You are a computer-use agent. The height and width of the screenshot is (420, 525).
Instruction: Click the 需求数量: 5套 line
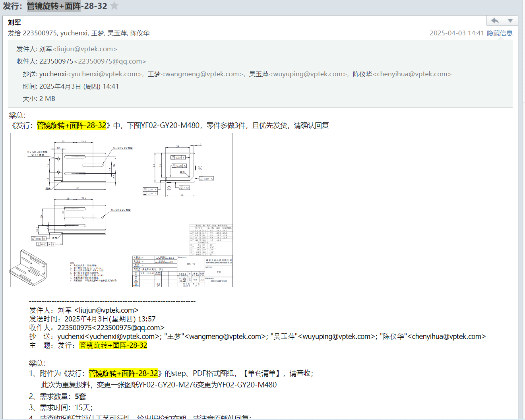[x=57, y=397]
